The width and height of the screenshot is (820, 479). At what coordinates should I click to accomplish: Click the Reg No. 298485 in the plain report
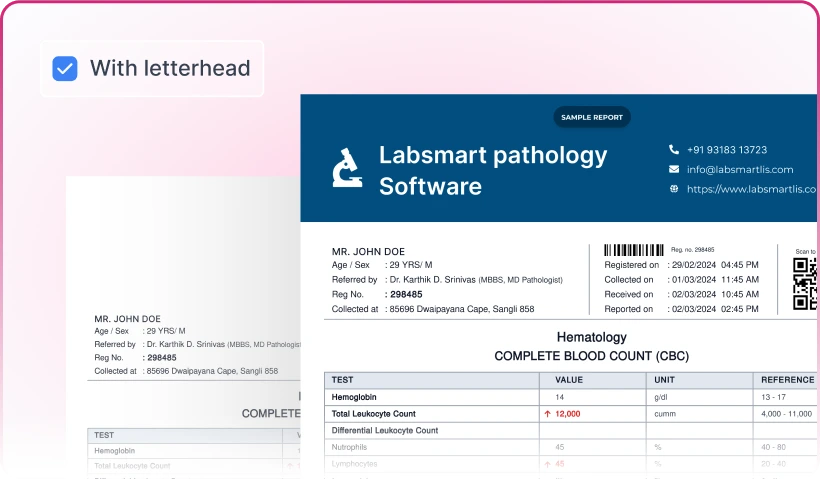[162, 358]
